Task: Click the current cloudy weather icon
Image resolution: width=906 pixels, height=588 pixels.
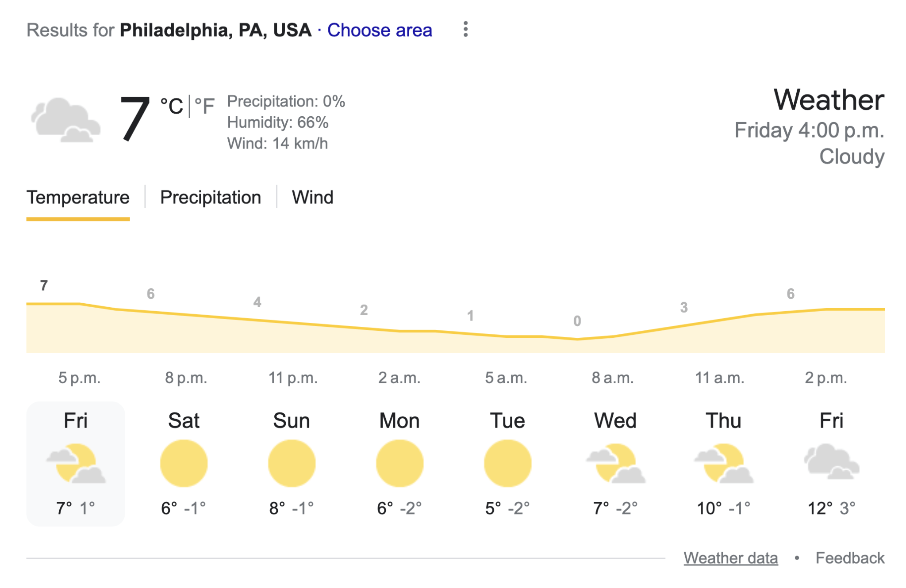Action: coord(66,120)
